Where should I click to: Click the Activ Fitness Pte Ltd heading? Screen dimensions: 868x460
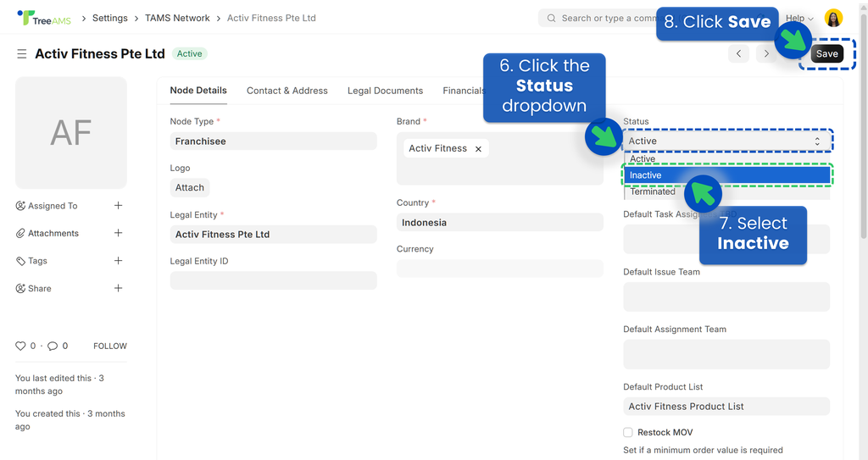click(100, 53)
